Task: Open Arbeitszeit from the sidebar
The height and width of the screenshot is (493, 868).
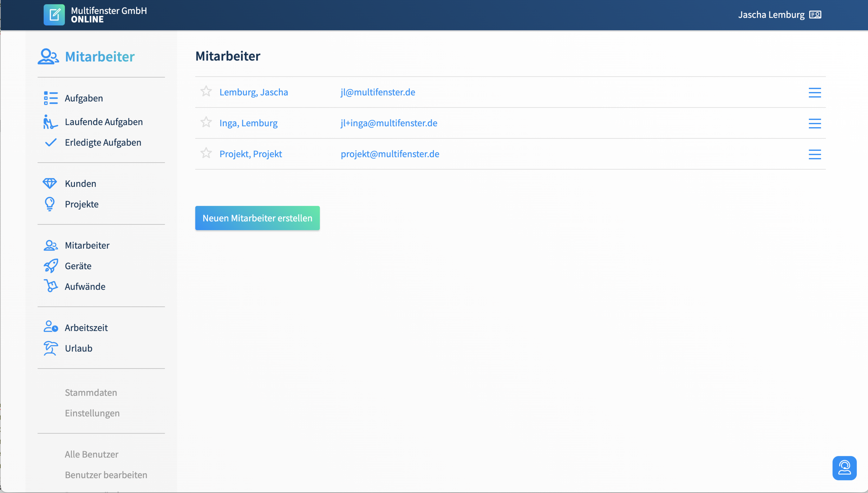Action: click(86, 328)
